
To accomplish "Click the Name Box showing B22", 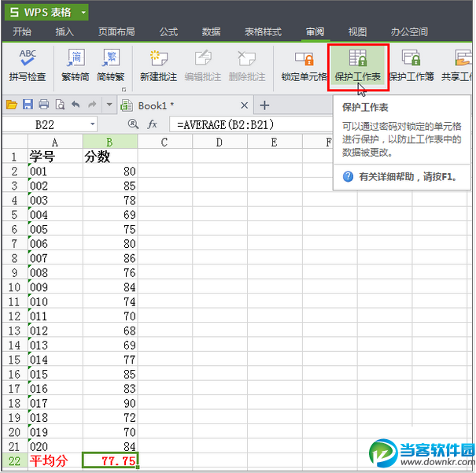I will tap(50, 124).
